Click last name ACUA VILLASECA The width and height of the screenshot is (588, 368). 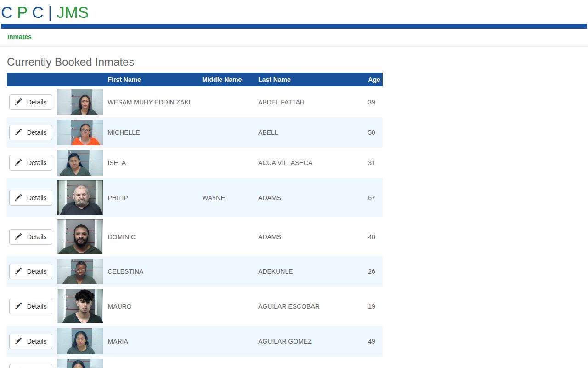click(x=285, y=163)
